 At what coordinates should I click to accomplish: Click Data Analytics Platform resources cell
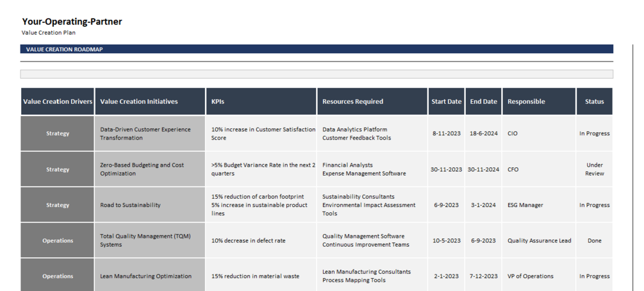[372, 133]
